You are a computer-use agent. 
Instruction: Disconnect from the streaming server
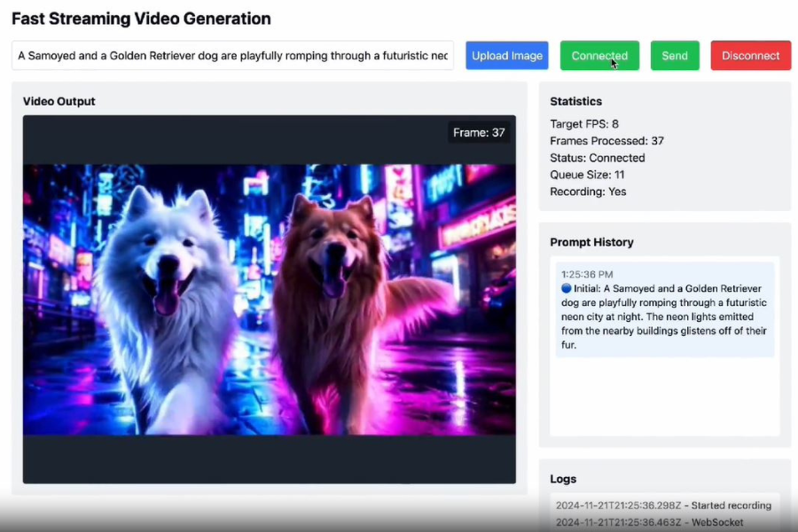point(751,56)
